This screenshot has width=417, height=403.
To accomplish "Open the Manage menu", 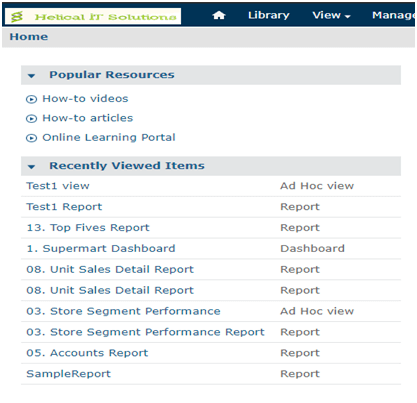I will (x=393, y=15).
